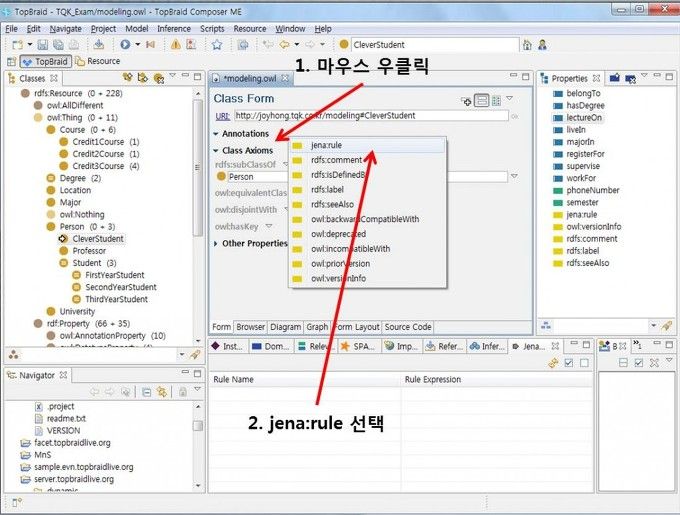Screen dimensions: 680x515
Task: Select University class in the tree
Action: pyautogui.click(x=77, y=312)
